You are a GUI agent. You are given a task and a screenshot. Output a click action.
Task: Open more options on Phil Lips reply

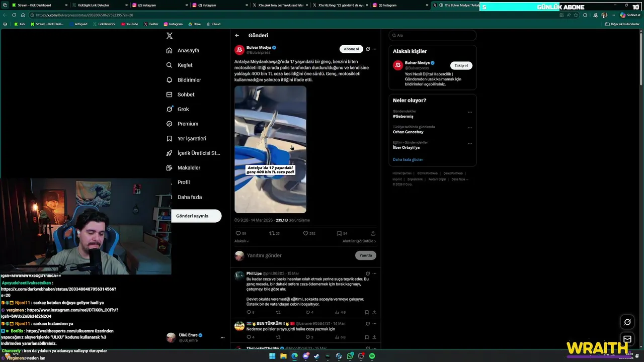click(x=374, y=274)
